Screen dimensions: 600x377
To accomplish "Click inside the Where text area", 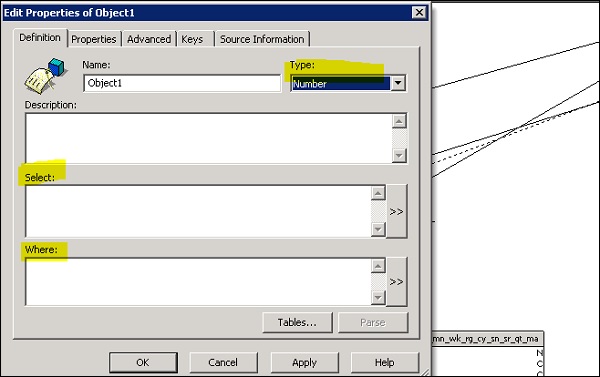I will coord(198,282).
